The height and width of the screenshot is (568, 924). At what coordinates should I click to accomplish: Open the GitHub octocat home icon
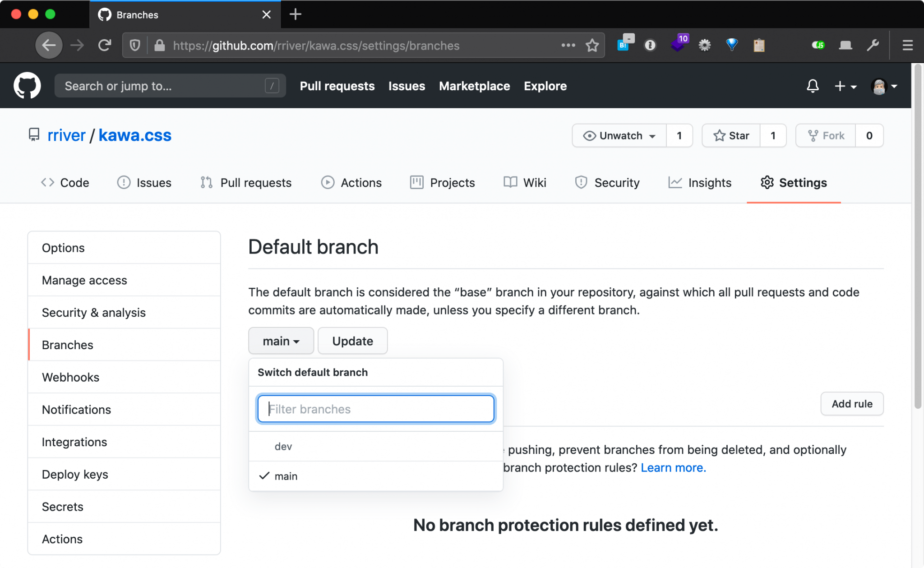click(x=28, y=85)
